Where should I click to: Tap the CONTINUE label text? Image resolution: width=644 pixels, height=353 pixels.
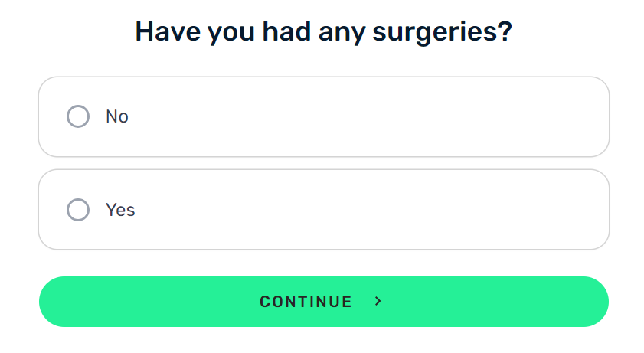coord(306,302)
